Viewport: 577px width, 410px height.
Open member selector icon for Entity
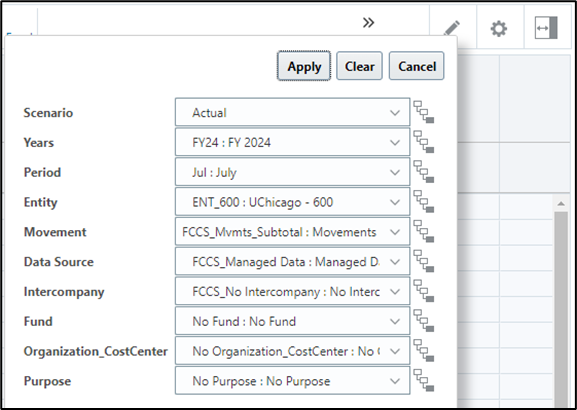pyautogui.click(x=424, y=201)
